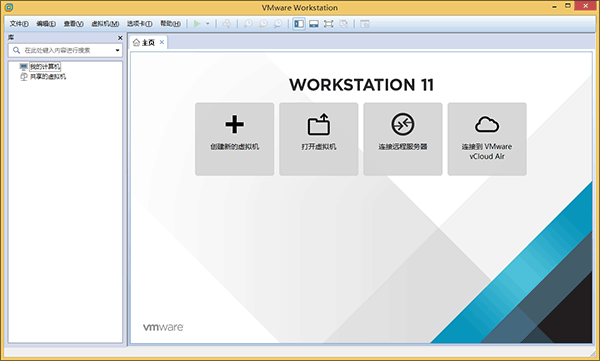Open the library search filter dropdown arrow
The width and height of the screenshot is (600, 361).
tap(117, 50)
